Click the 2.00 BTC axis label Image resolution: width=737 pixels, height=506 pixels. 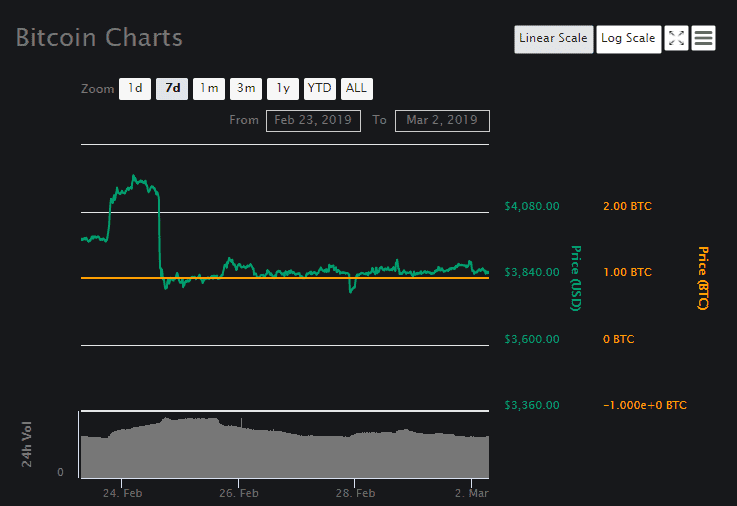(627, 206)
